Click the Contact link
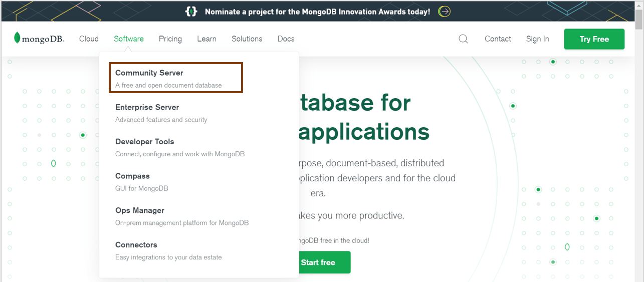This screenshot has width=644, height=282. (x=498, y=39)
